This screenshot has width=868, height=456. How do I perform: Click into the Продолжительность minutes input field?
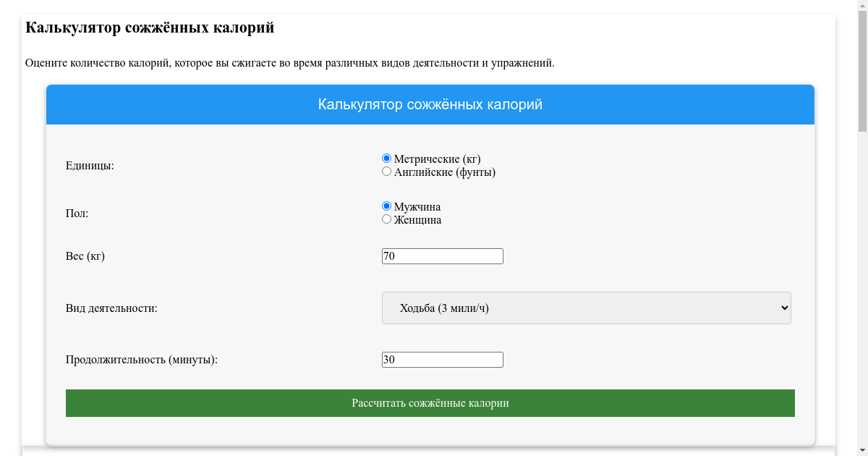(442, 360)
